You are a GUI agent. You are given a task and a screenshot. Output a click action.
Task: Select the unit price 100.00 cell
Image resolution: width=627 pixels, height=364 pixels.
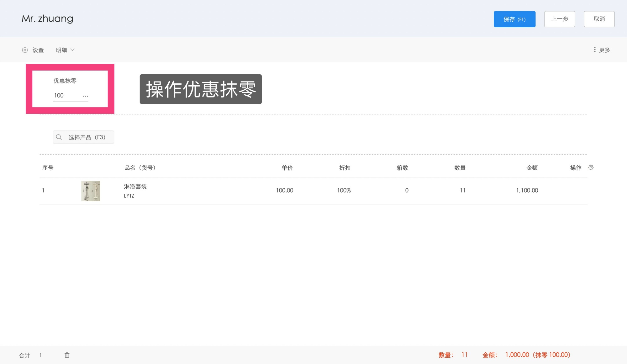pyautogui.click(x=284, y=190)
